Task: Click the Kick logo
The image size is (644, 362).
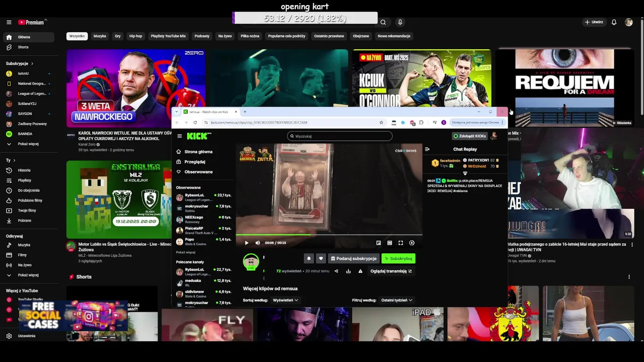Action: (x=199, y=136)
